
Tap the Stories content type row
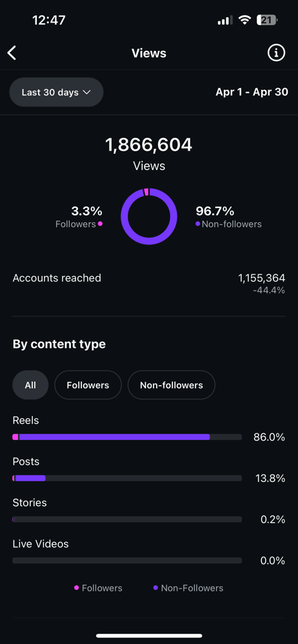[149, 511]
